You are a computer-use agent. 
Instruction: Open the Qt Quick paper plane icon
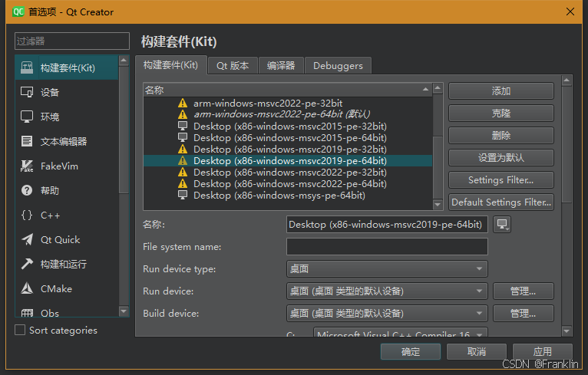(x=27, y=239)
